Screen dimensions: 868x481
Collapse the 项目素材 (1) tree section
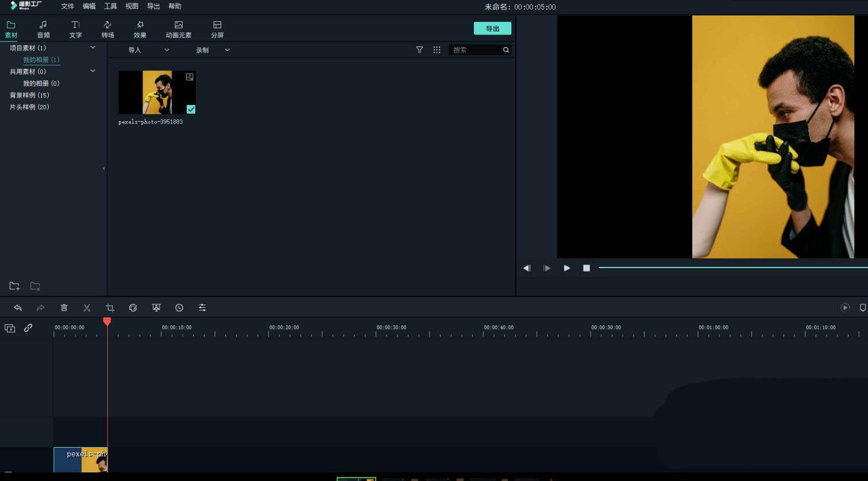(92, 48)
